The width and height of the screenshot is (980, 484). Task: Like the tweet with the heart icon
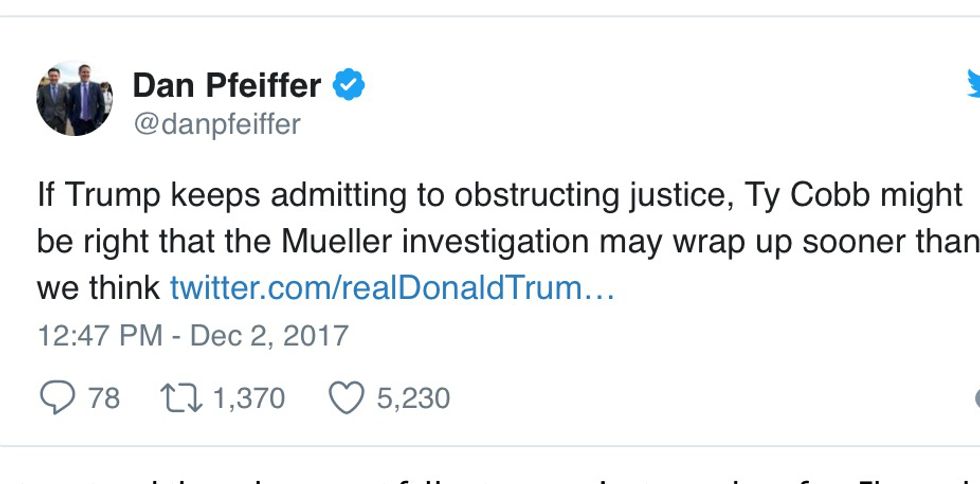point(346,398)
